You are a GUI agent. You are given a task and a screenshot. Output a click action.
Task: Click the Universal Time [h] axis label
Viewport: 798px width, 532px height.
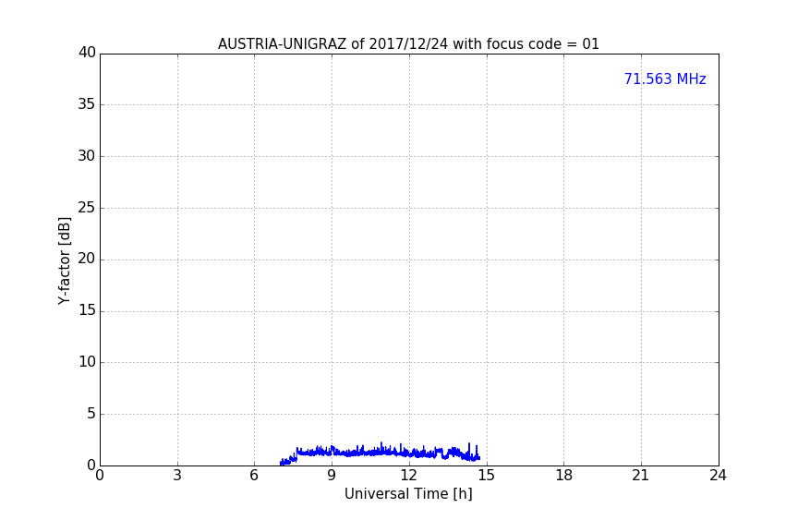(408, 494)
